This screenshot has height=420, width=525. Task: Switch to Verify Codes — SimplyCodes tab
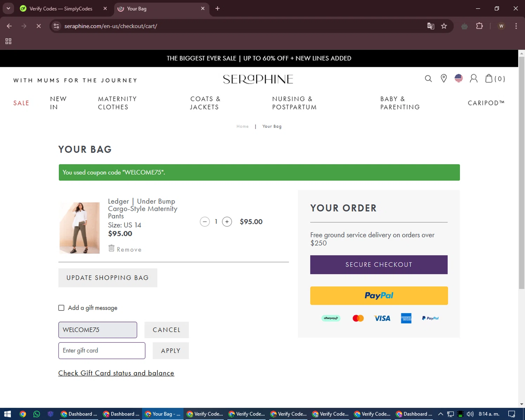[61, 9]
